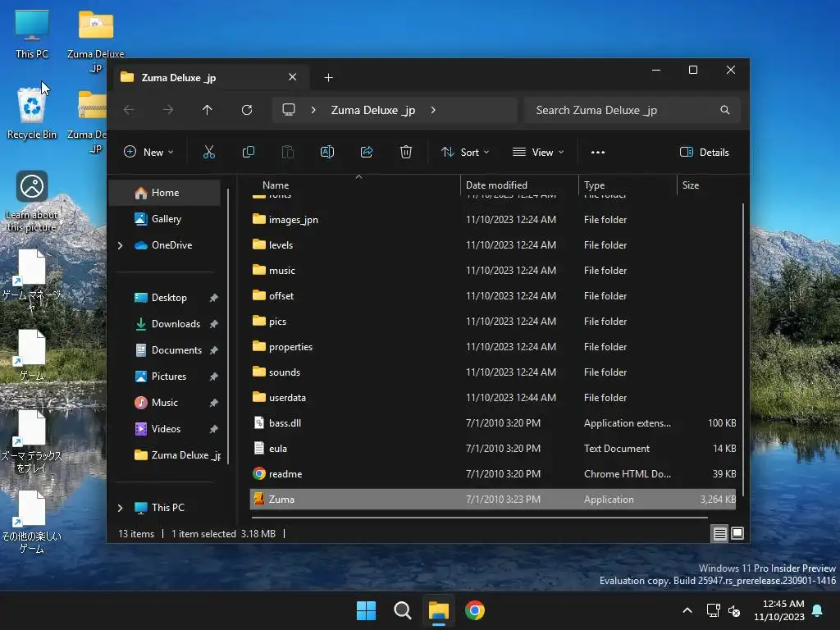The width and height of the screenshot is (840, 630).
Task: Refresh the folder view
Action: coord(246,110)
